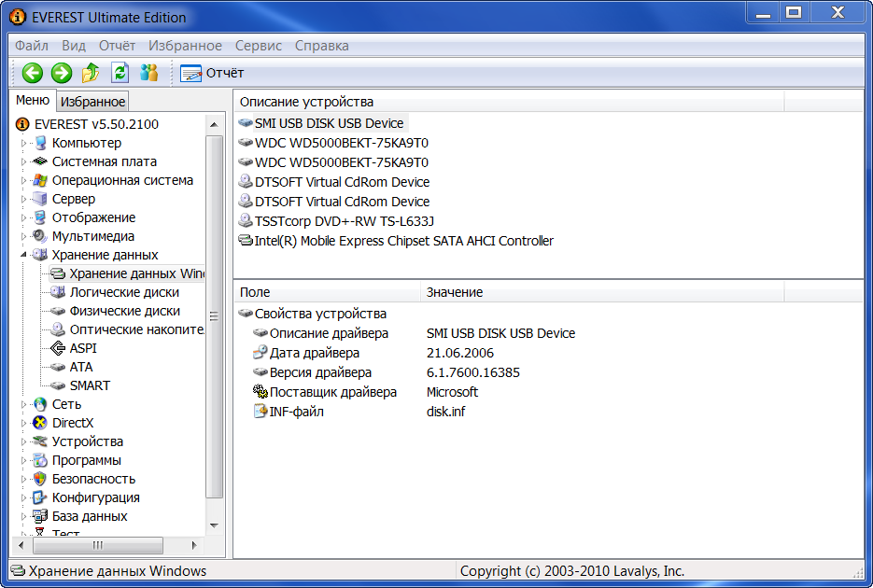Select Оптические накопители tree item

(x=137, y=329)
